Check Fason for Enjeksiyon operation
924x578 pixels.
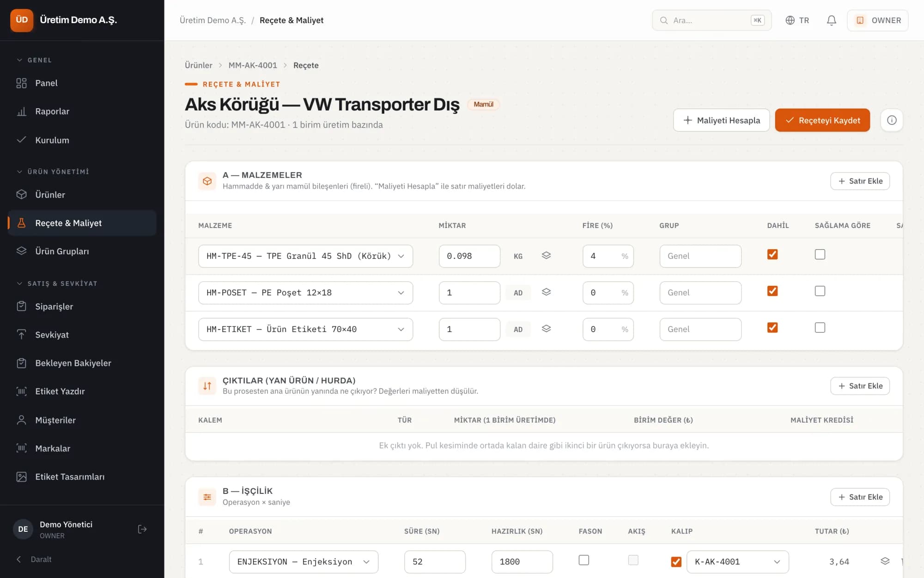coord(584,560)
